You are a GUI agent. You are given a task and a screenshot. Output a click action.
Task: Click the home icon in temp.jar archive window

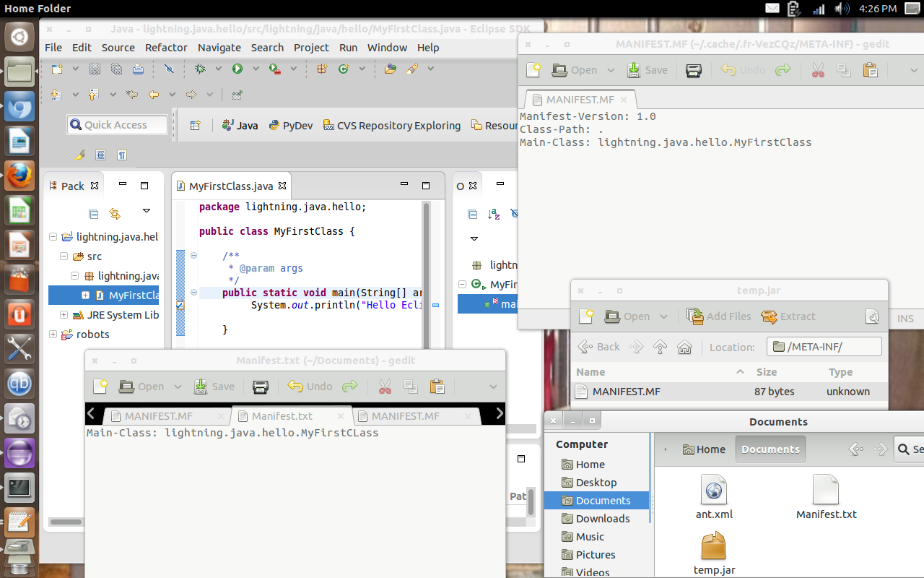[x=684, y=347]
